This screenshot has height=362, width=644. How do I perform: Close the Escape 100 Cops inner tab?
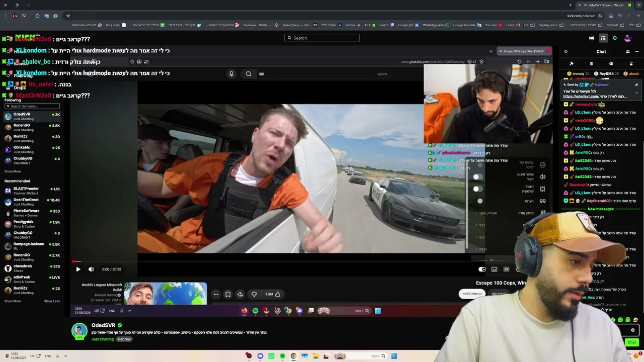pyautogui.click(x=501, y=51)
